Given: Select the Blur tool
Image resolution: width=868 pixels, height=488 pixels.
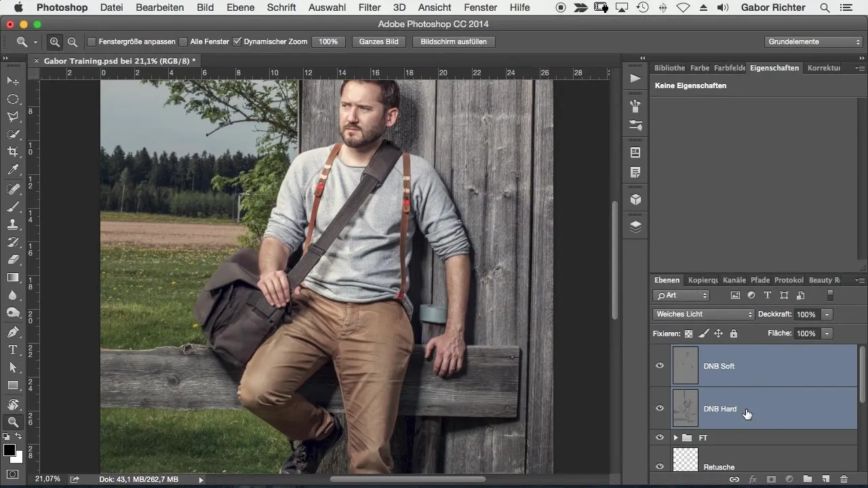Looking at the screenshot, I should (13, 295).
